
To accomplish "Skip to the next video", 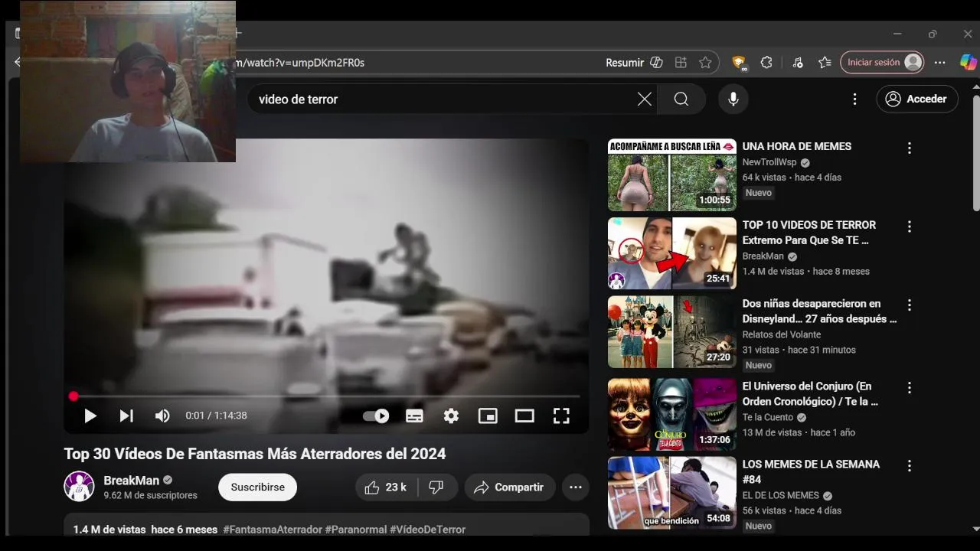I will [126, 416].
